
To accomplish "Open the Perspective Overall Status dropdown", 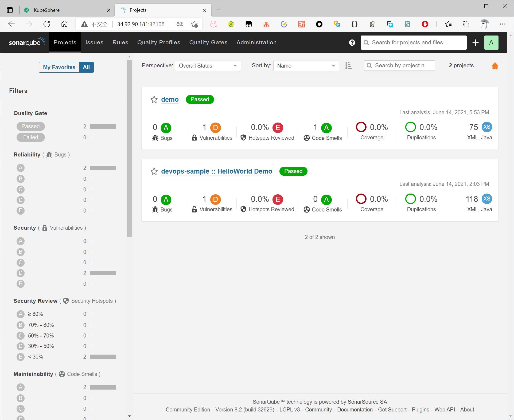I will [208, 66].
